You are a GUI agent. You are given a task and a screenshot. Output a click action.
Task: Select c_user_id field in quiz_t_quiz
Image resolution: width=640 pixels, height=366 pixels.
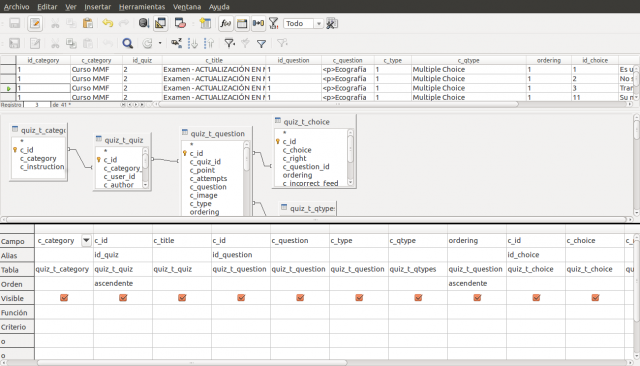[119, 176]
